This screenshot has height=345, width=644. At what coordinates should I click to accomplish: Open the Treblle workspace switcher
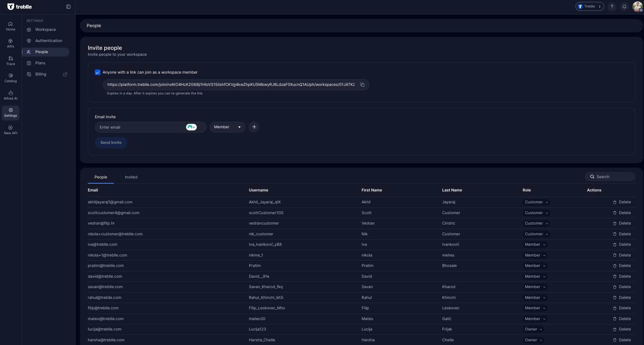589,7
